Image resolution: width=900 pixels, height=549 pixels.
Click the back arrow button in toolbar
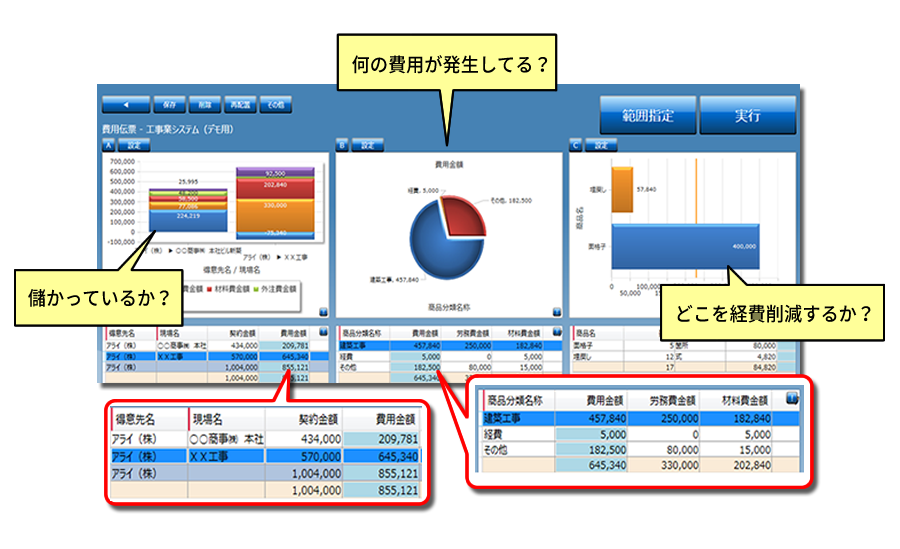coord(125,104)
